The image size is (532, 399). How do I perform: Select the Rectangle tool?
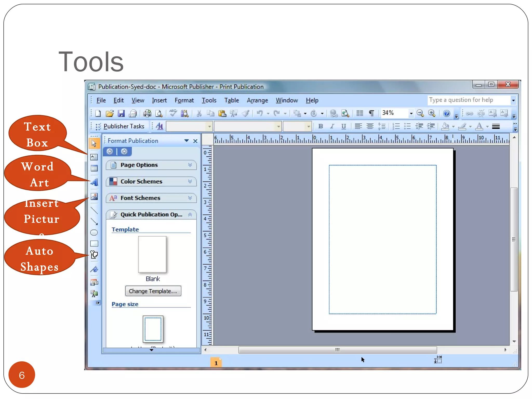[x=94, y=244]
